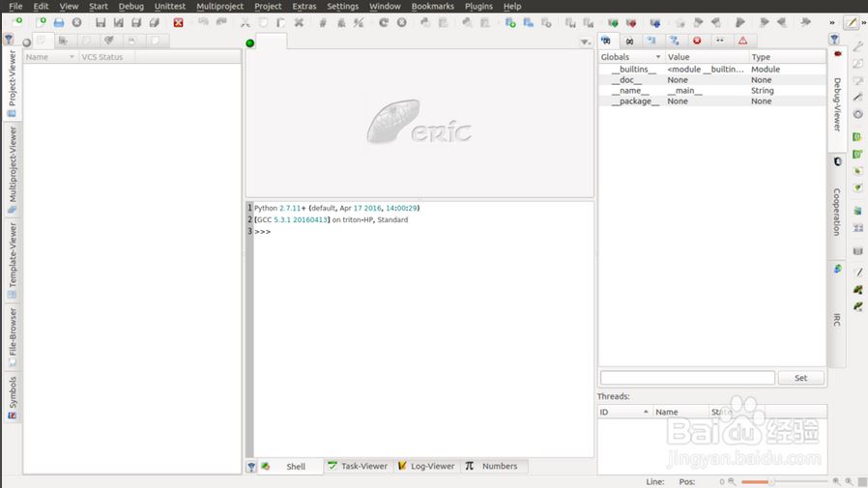This screenshot has height=488, width=868.
Task: Open the Settings menu
Action: (x=343, y=6)
